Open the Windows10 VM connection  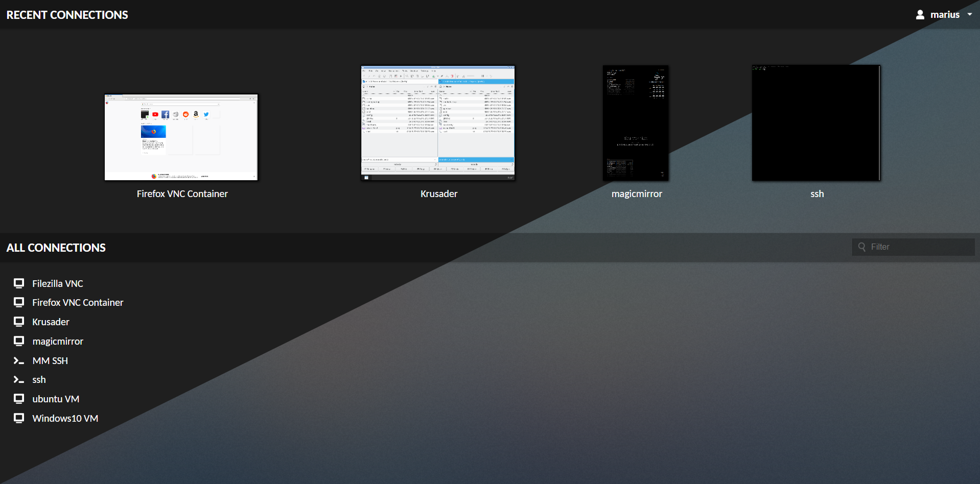[65, 419]
